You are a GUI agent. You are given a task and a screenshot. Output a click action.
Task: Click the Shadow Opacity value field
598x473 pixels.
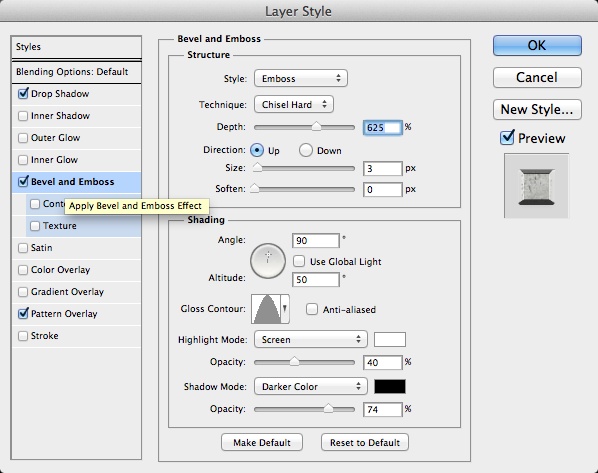click(383, 410)
